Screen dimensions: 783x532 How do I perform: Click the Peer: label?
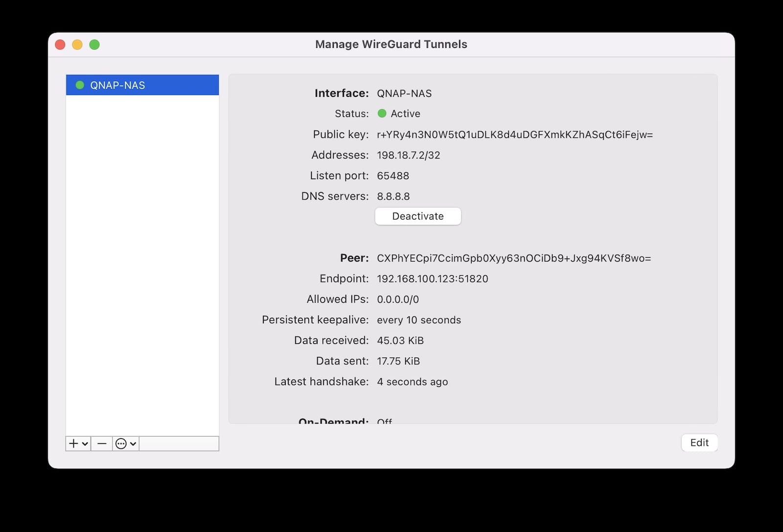pyautogui.click(x=354, y=258)
